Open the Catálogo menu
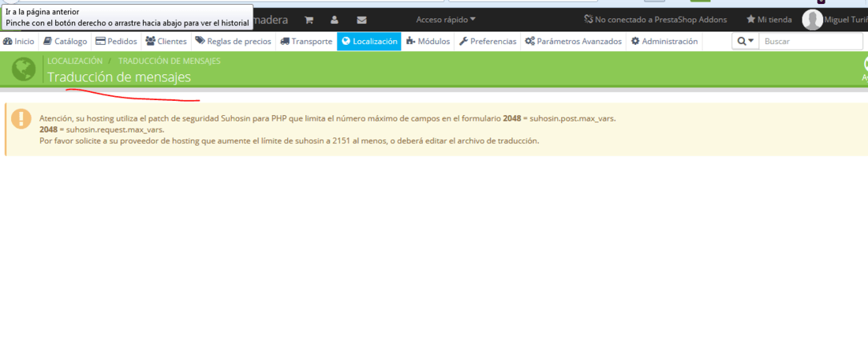This screenshot has width=868, height=343. coord(65,41)
